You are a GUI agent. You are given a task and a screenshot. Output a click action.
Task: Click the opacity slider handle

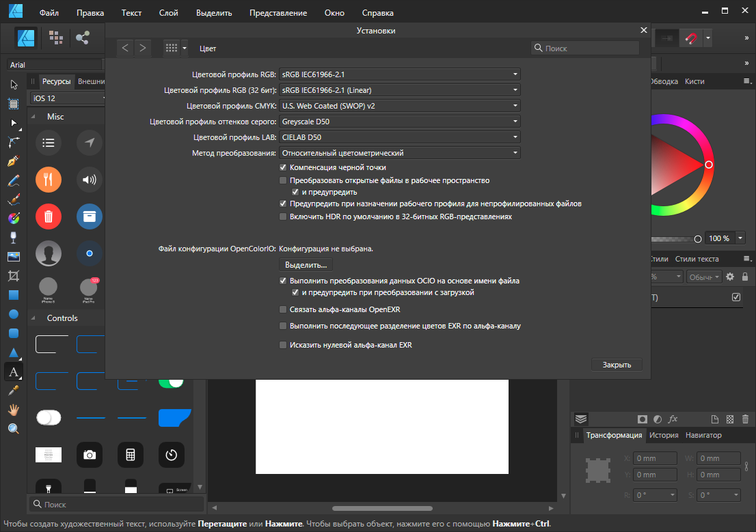698,239
